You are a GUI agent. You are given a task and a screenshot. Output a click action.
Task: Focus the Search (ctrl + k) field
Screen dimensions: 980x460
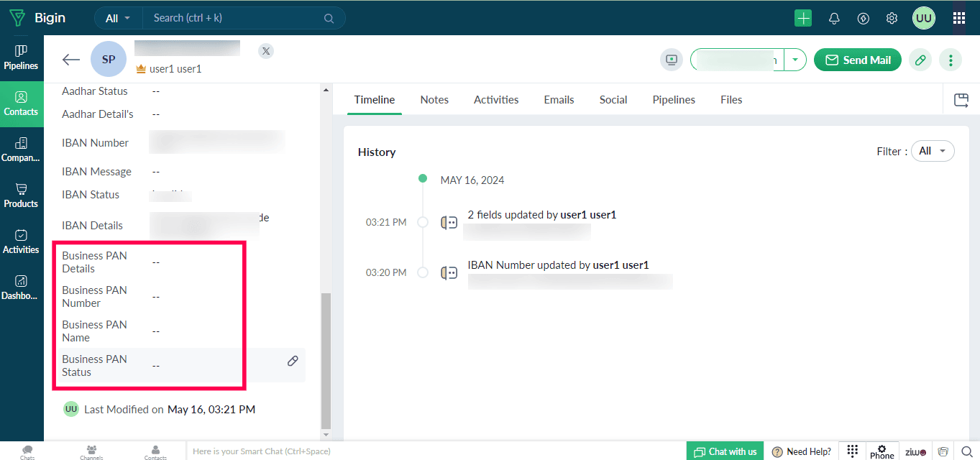tap(234, 18)
